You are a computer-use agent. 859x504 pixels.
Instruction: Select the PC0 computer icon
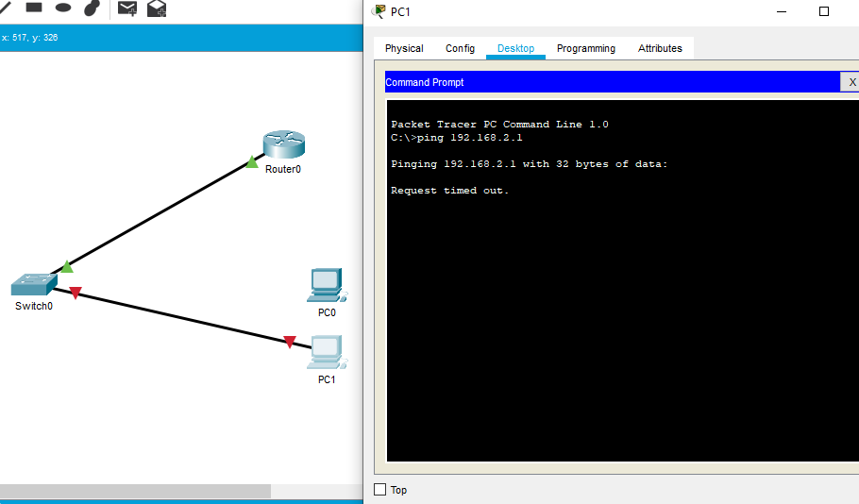[327, 285]
